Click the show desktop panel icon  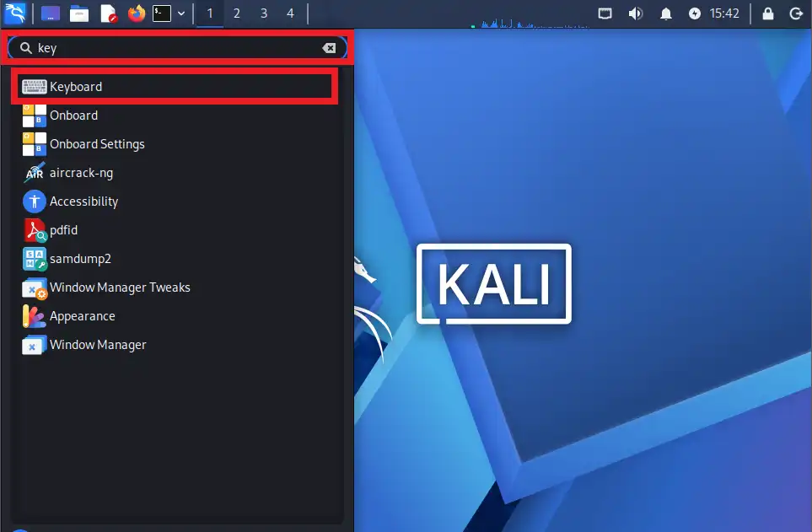(51, 13)
